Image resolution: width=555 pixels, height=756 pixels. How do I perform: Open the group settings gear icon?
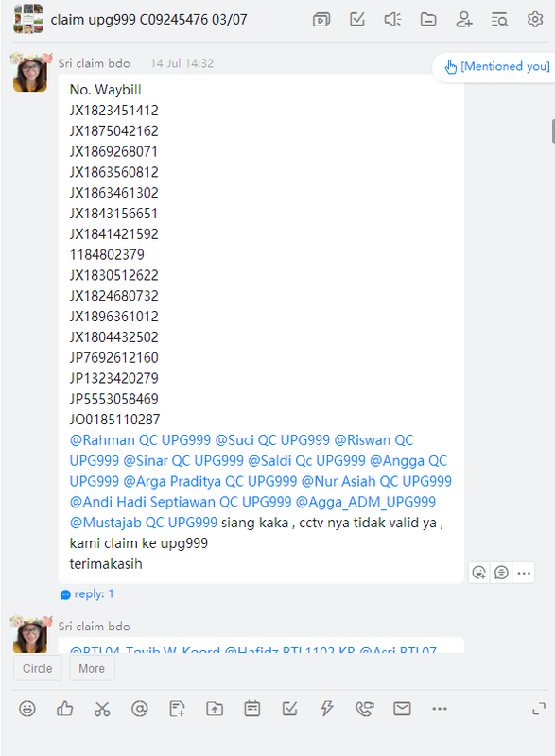pos(535,20)
